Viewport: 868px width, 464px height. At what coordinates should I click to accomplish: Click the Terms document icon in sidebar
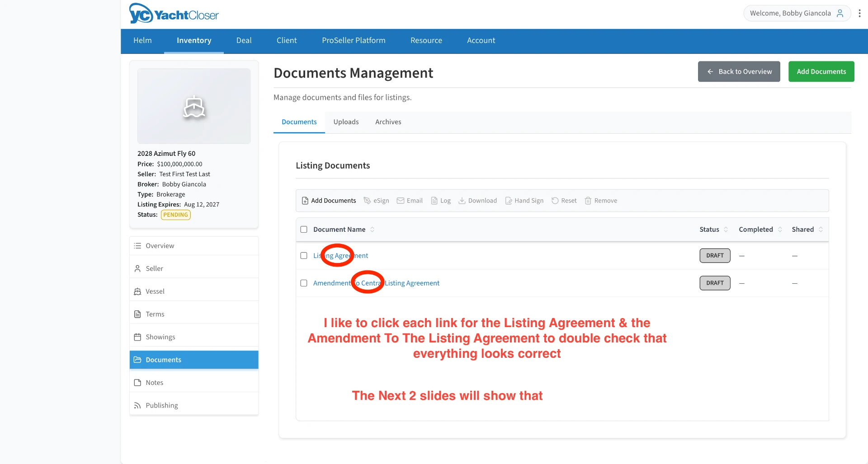pyautogui.click(x=137, y=314)
